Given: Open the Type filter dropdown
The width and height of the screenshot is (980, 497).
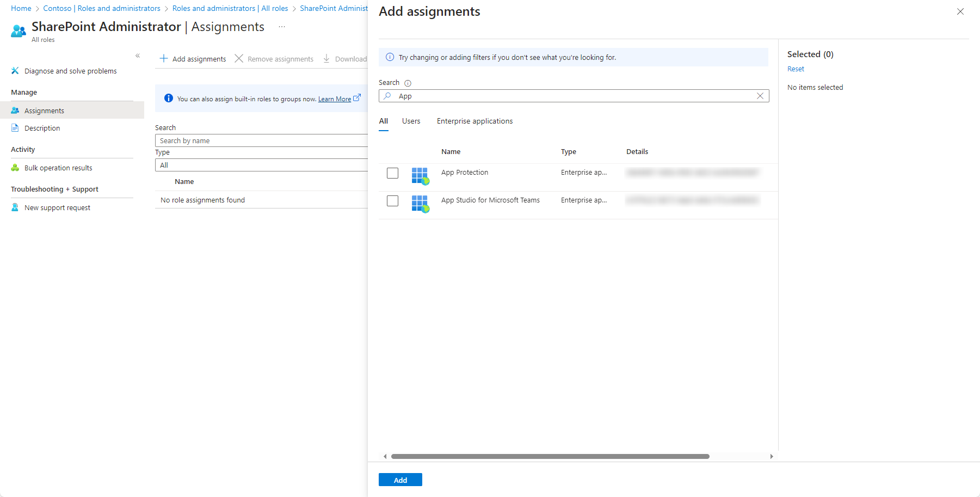Looking at the screenshot, I should coord(261,165).
